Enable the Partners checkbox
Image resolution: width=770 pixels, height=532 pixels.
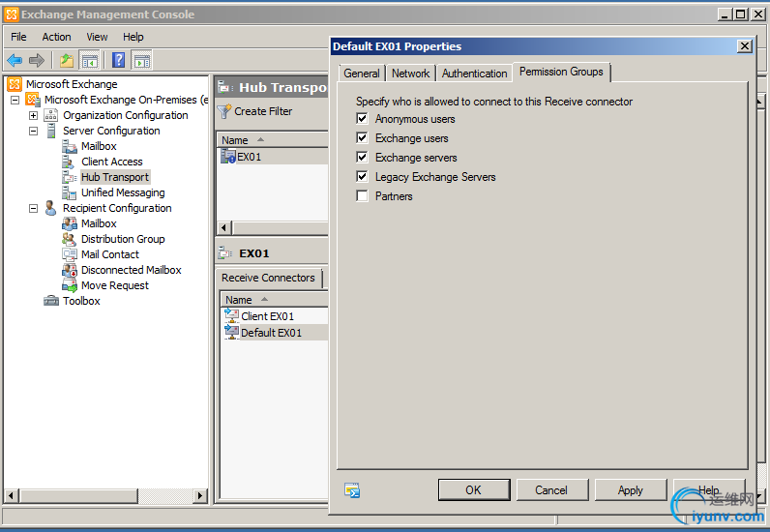click(362, 196)
